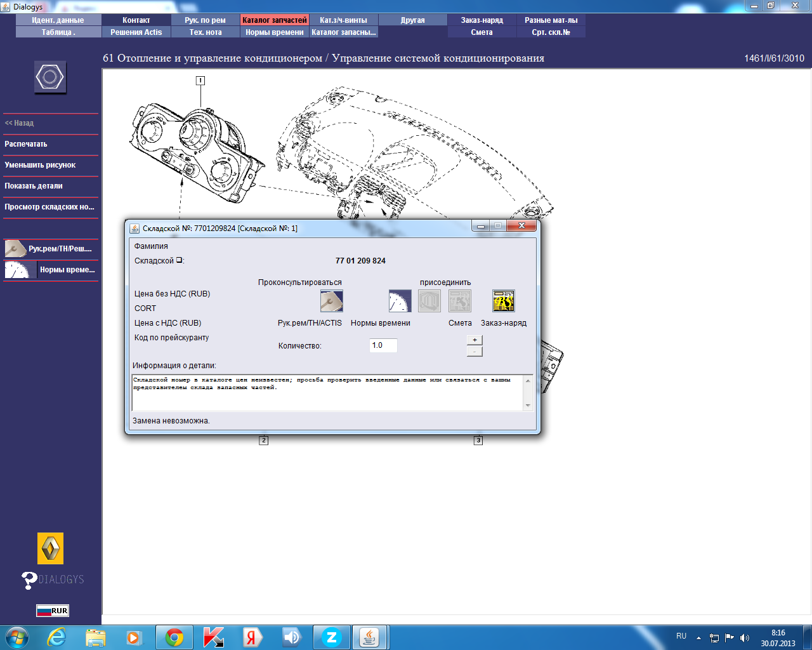Select the Другая tab
Image resolution: width=812 pixels, height=650 pixels.
point(413,20)
